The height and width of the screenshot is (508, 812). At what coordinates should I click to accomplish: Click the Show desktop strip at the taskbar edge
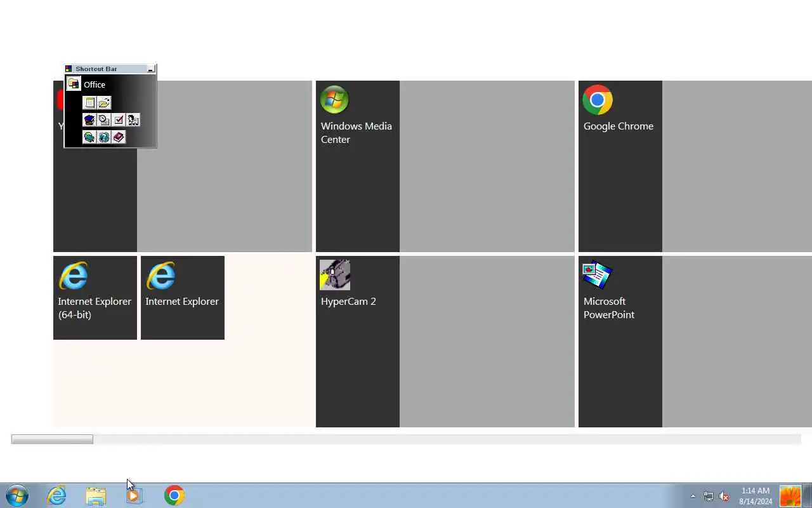pos(807,496)
